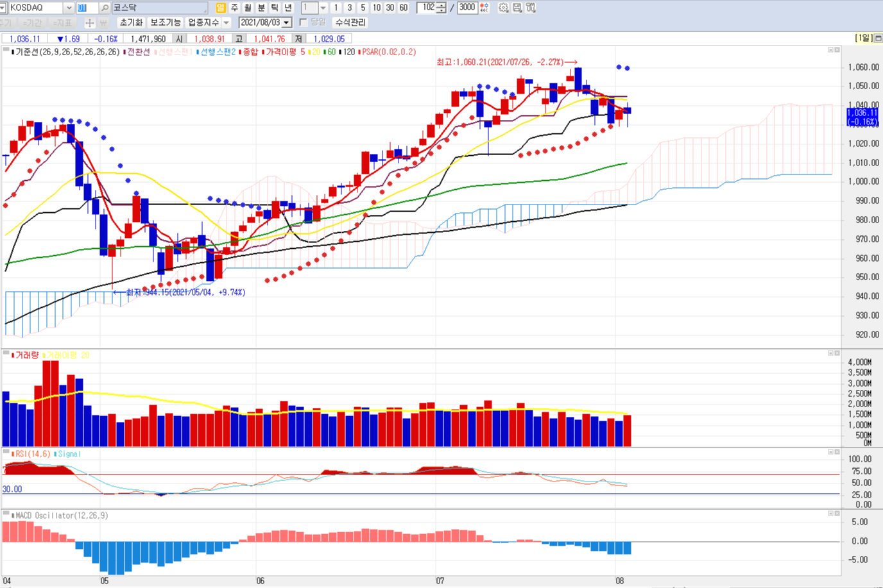Viewport: 883px width, 588px height.
Task: Open the chart settings gear icon
Action: pos(504,8)
